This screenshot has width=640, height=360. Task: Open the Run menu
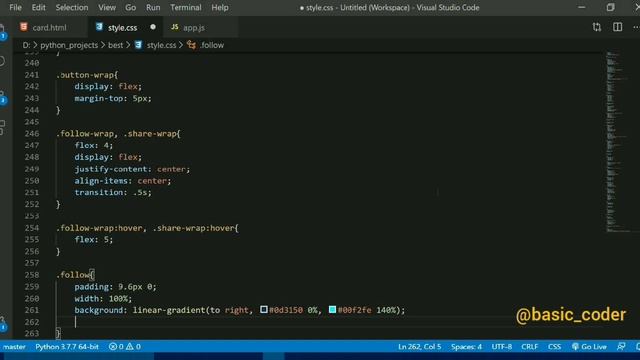(x=153, y=7)
